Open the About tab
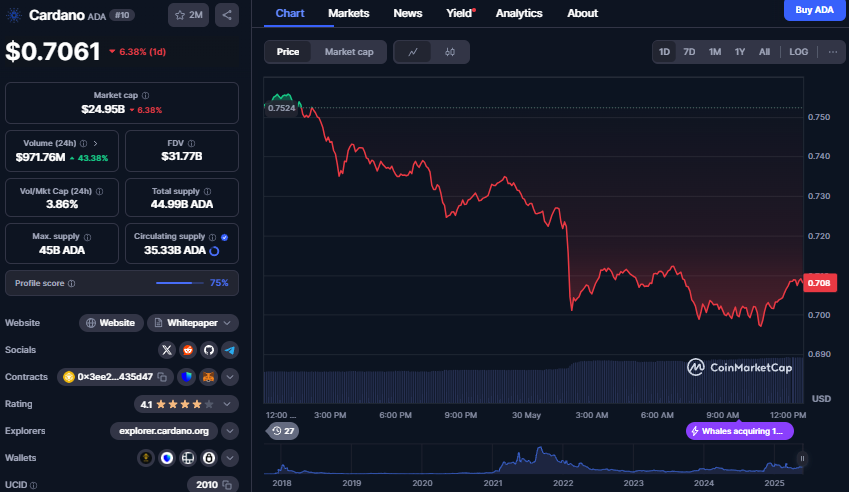Image resolution: width=849 pixels, height=492 pixels. [x=583, y=14]
